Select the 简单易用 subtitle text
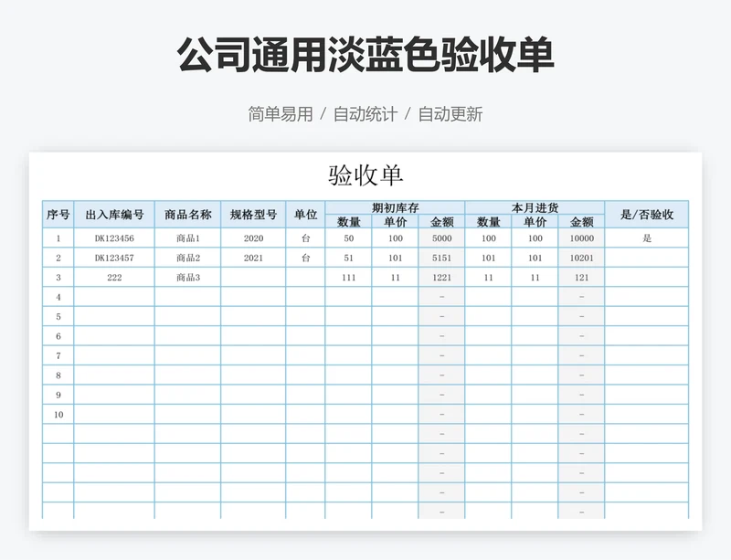731x560 pixels. (281, 114)
